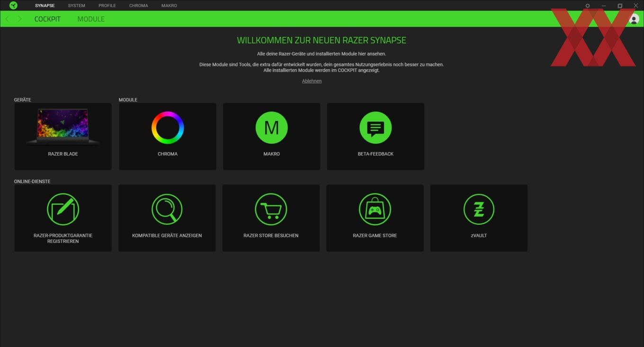Maximize the Synapse window
This screenshot has width=644, height=347.
click(620, 6)
